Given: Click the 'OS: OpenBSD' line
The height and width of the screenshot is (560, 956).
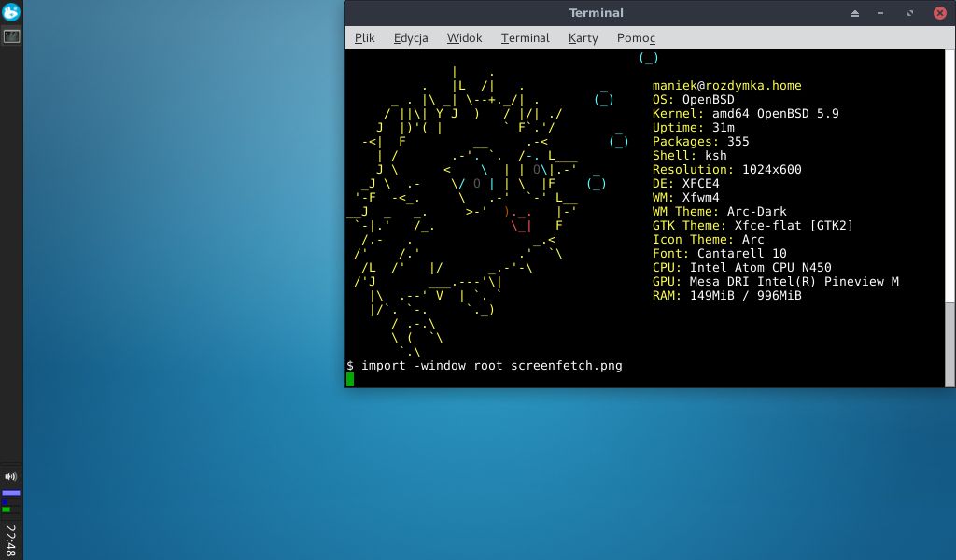Looking at the screenshot, I should click(x=694, y=99).
